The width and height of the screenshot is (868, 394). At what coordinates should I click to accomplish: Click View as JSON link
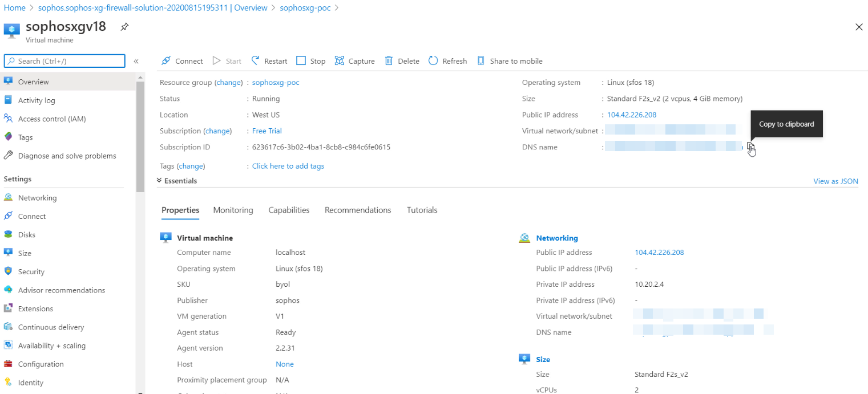[x=835, y=181]
